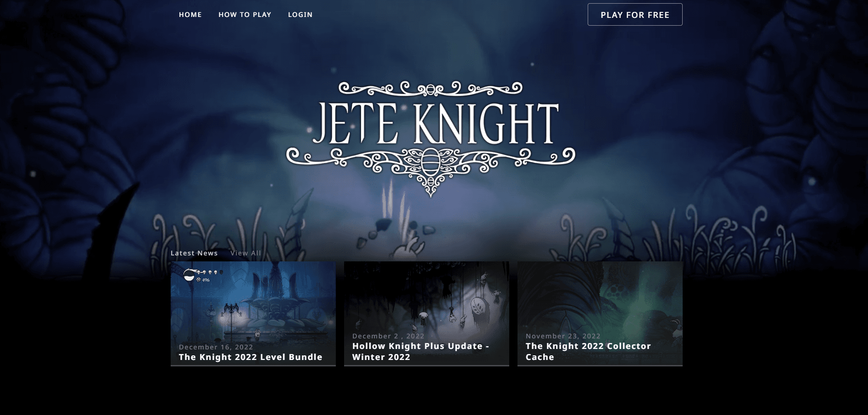This screenshot has height=415, width=868.
Task: Click 'The Knight 2022 Level Bundle' title
Action: coord(250,357)
